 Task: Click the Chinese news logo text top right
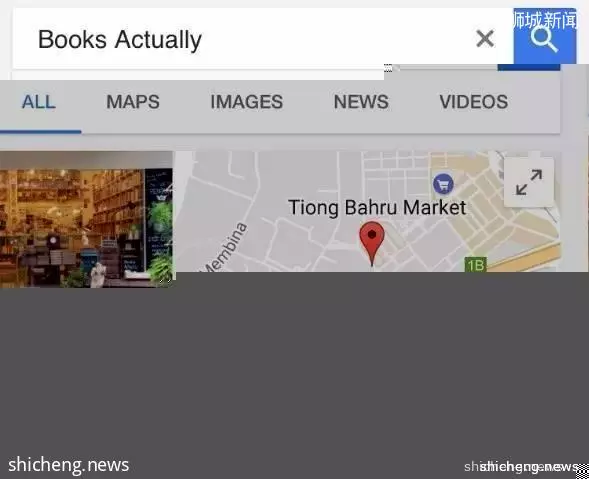coord(545,20)
